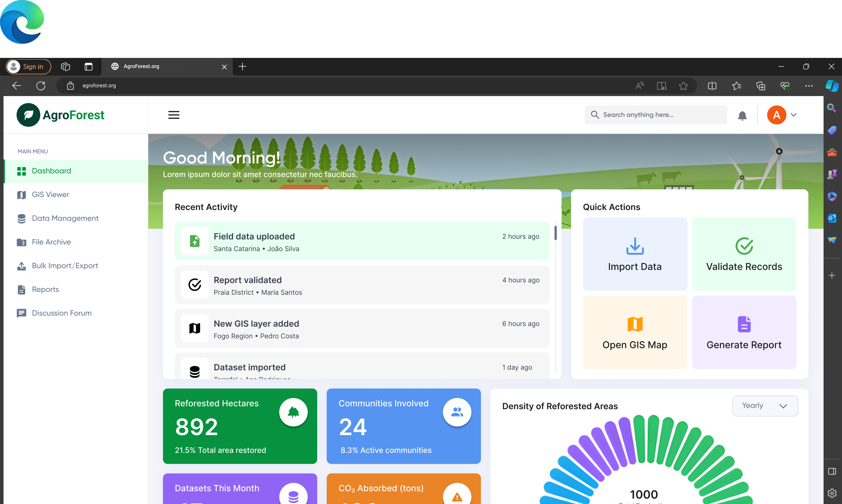Open browser settings via the ellipsis menu

(x=809, y=86)
